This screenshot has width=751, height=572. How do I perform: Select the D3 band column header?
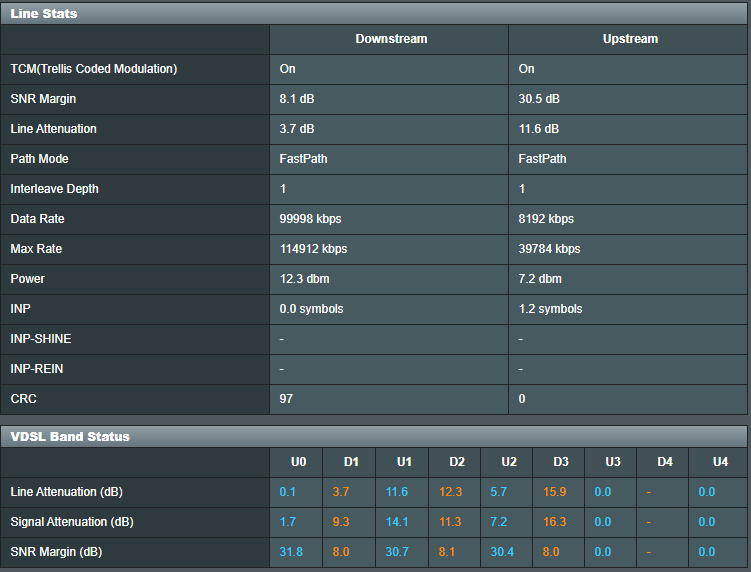[x=561, y=462]
